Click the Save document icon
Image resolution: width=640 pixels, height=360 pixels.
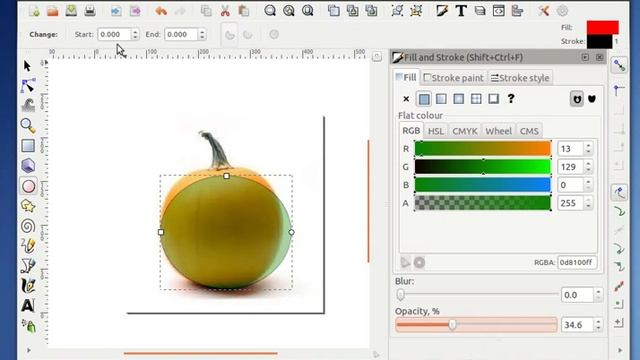coord(71,11)
